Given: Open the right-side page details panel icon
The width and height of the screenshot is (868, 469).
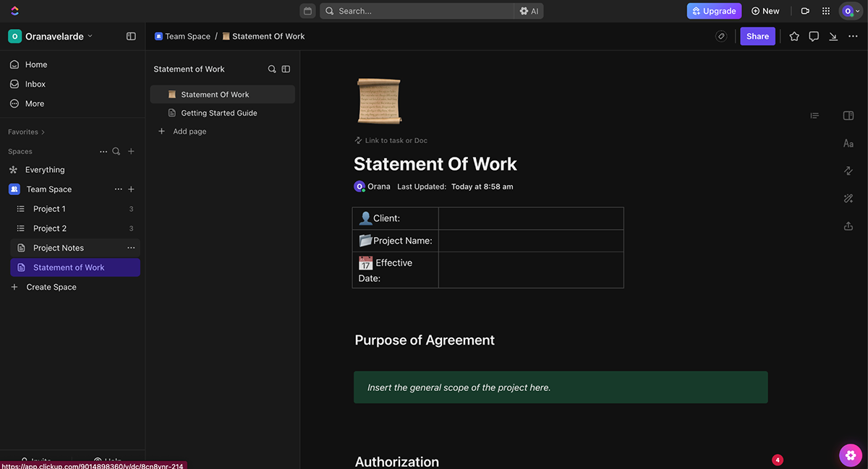Looking at the screenshot, I should (848, 116).
